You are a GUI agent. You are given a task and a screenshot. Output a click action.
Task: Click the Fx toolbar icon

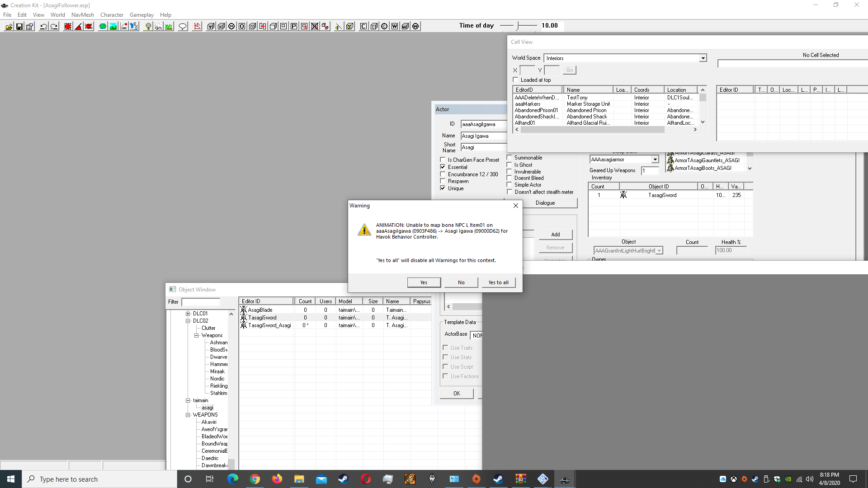click(134, 26)
